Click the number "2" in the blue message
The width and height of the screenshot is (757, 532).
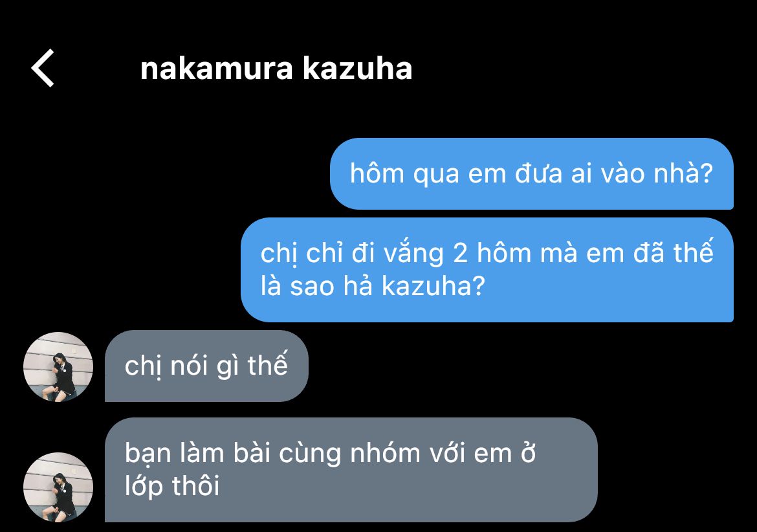[460, 254]
